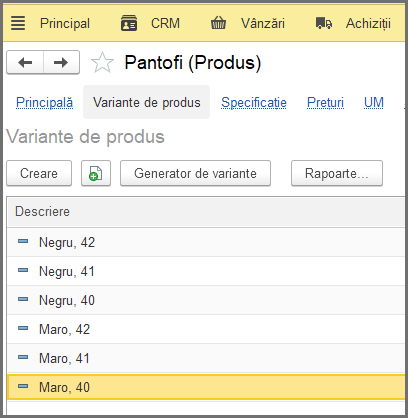Click the Achiziții delivery truck icon
This screenshot has height=418, width=408.
point(324,23)
